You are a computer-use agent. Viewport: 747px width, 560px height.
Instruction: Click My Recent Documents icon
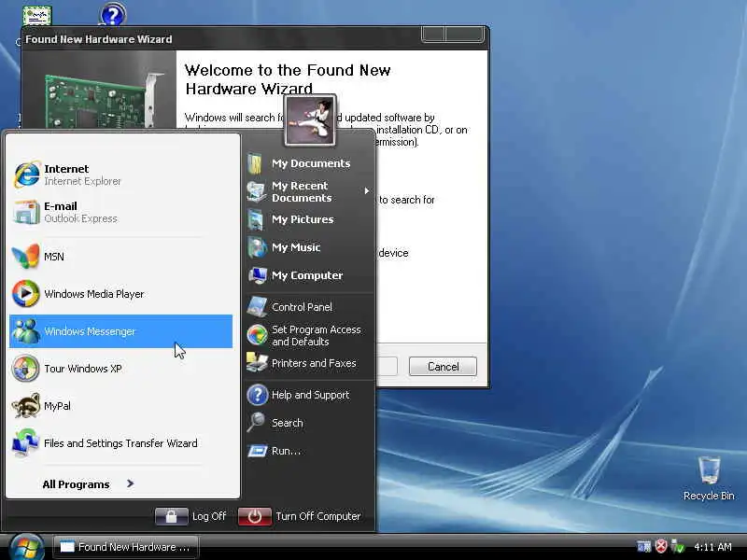pyautogui.click(x=256, y=191)
